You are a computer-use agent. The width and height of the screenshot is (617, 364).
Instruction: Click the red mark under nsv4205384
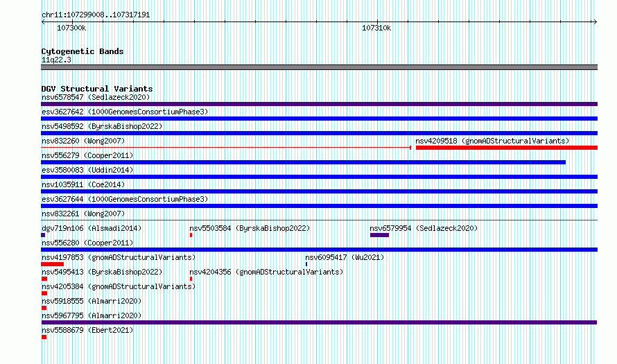[x=44, y=293]
